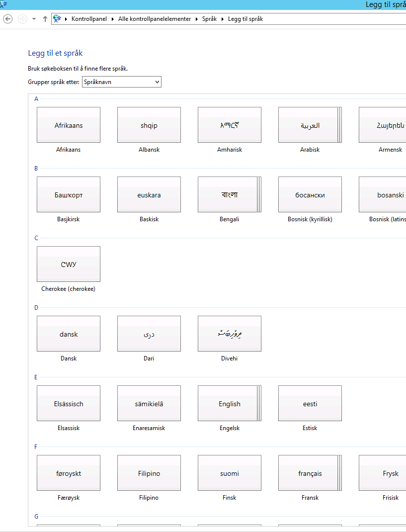
Task: Select the Enaresamisk (sämikielâ) tile
Action: click(149, 403)
